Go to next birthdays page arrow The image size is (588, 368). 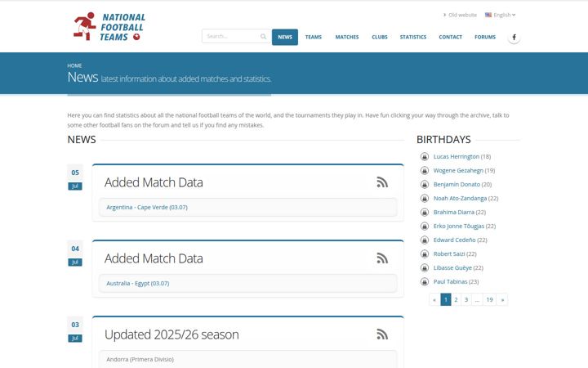pyautogui.click(x=502, y=299)
